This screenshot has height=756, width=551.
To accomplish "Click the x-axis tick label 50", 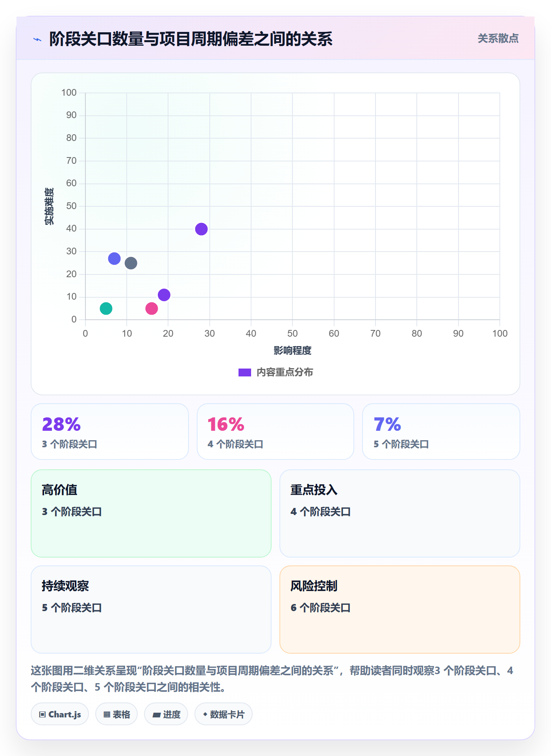I will pos(292,334).
